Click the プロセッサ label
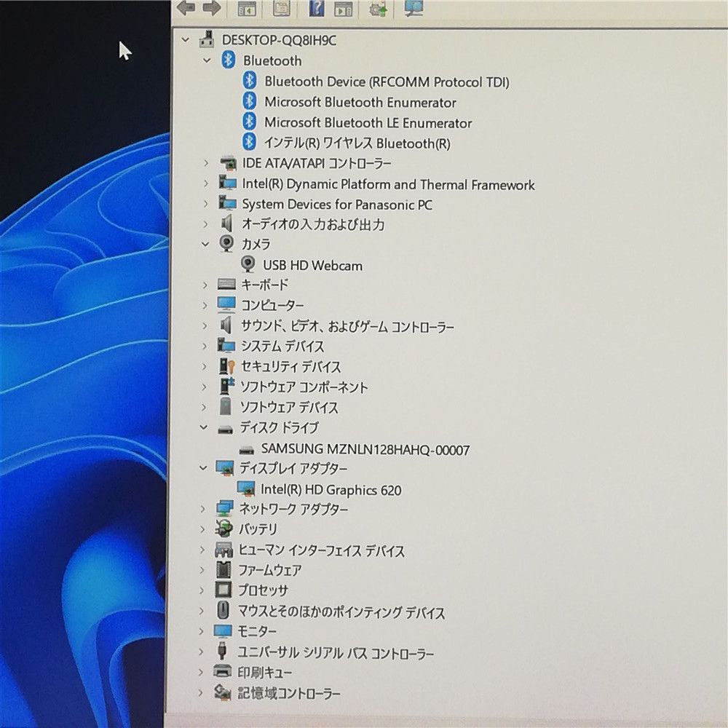Screen dimensions: 728x728 [264, 590]
